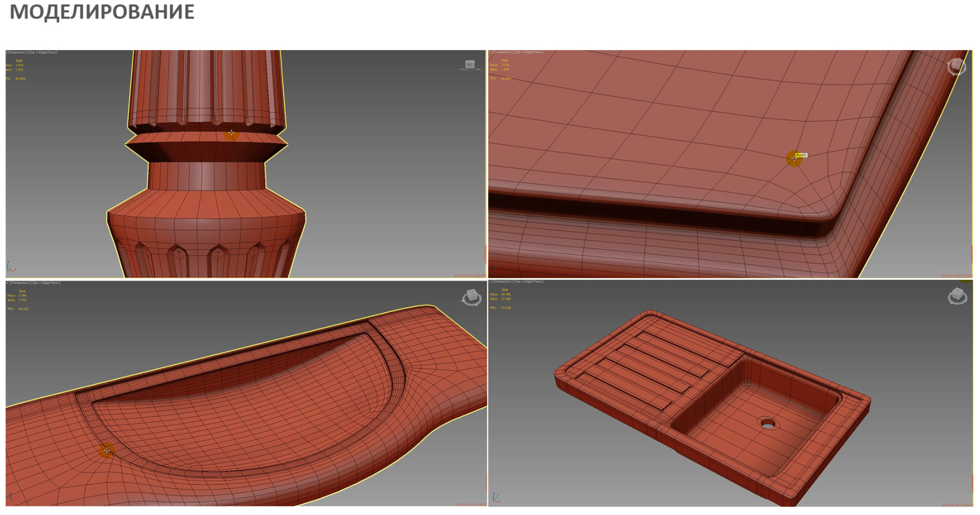Open the [+] menu in the kitchen sink viewport
The width and height of the screenshot is (980, 515).
491,282
